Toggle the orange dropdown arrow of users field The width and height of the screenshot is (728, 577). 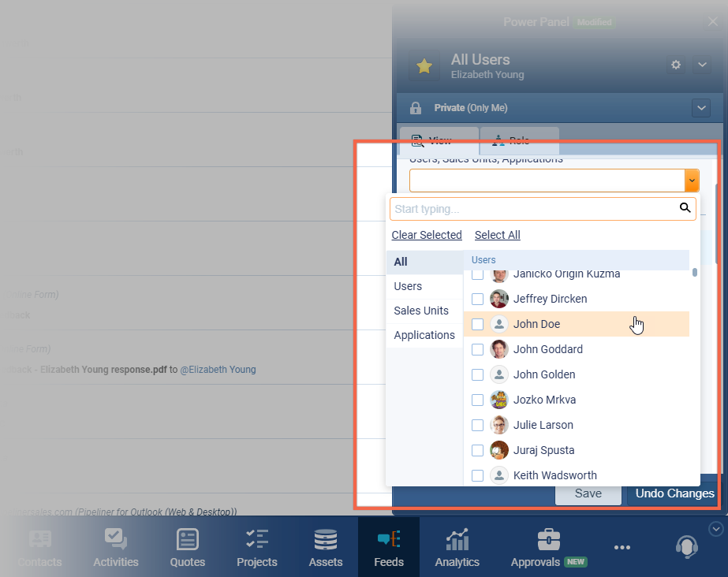[692, 181]
